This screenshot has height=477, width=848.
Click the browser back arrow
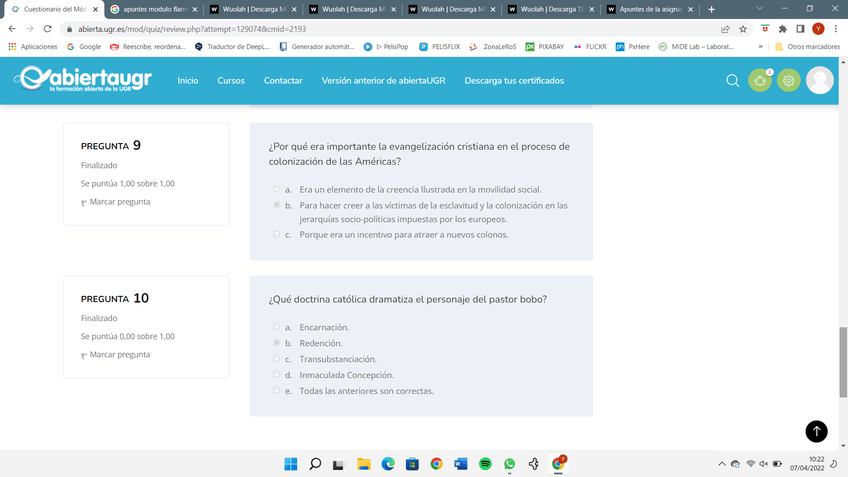[12, 29]
